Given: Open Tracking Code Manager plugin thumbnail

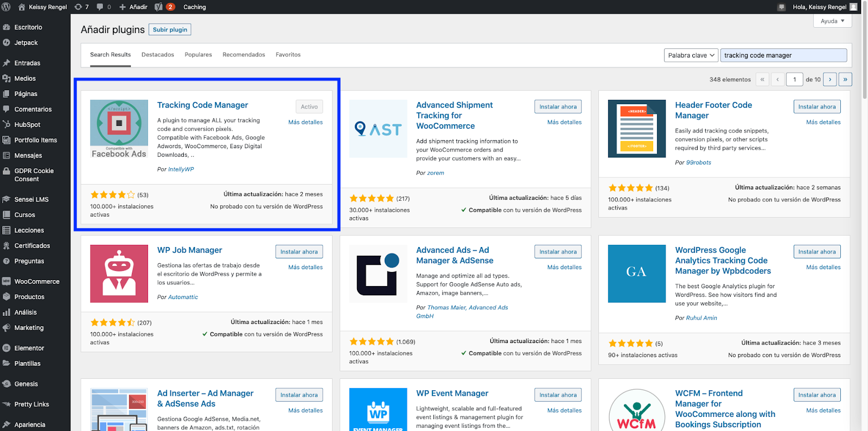Looking at the screenshot, I should [x=119, y=129].
